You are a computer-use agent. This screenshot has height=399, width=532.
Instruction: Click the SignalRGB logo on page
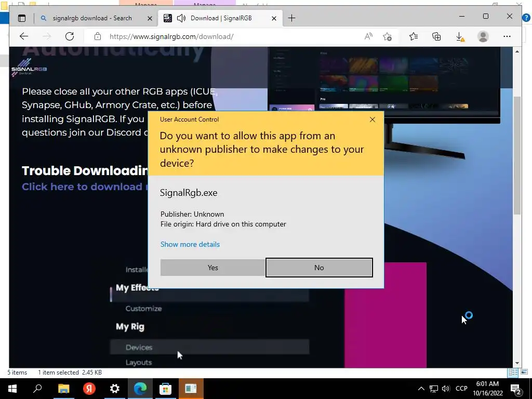point(29,67)
